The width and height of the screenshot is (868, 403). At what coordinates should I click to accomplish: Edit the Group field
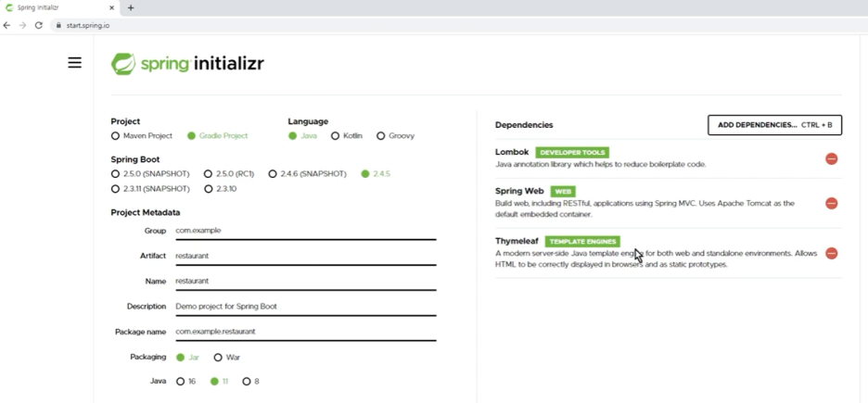(306, 231)
